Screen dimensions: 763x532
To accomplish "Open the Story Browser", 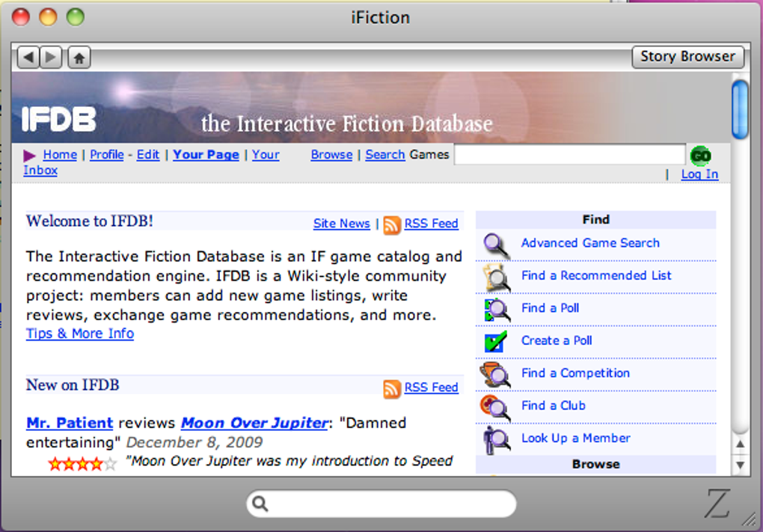I will pos(687,56).
